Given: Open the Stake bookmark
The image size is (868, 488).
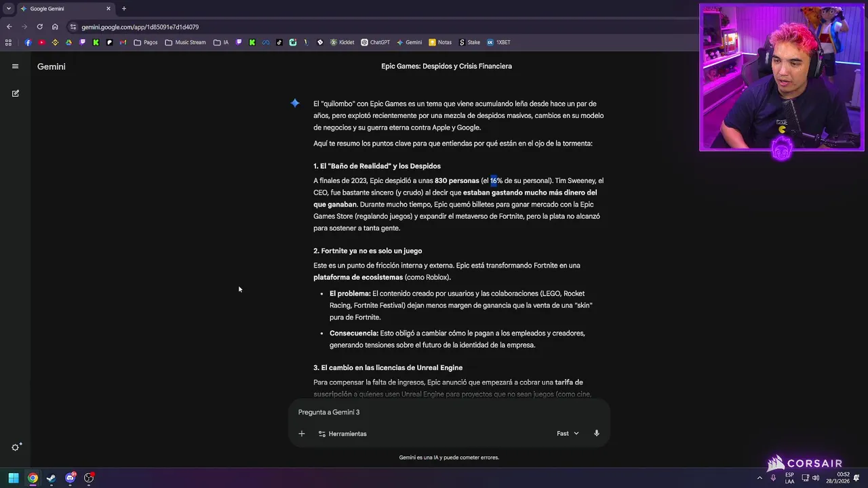Looking at the screenshot, I should pyautogui.click(x=469, y=42).
